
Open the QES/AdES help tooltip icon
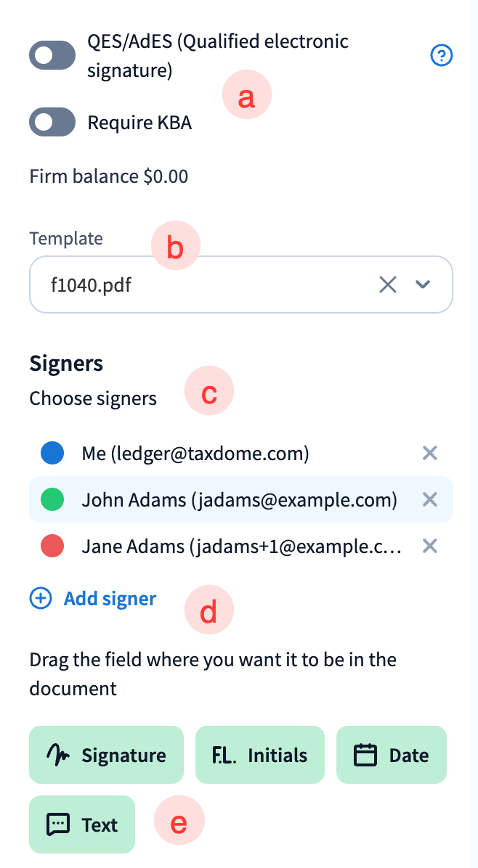click(x=442, y=55)
